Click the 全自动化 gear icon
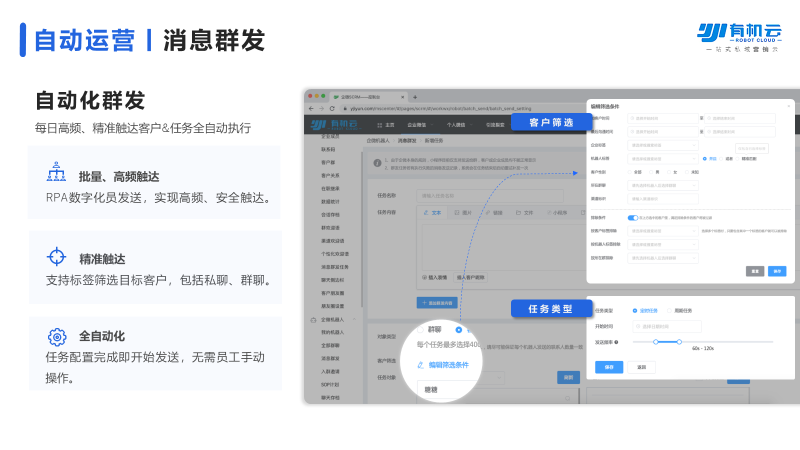Screen dimensions: 800x450 pyautogui.click(x=57, y=337)
